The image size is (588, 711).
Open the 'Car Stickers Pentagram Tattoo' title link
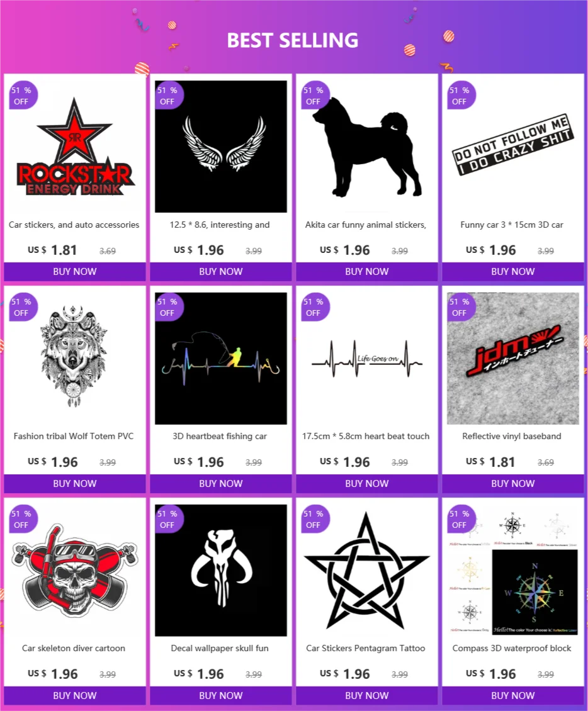click(366, 649)
